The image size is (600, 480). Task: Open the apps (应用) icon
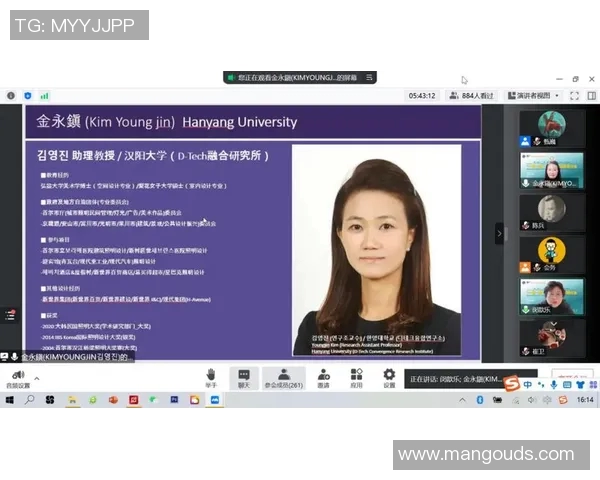point(356,374)
